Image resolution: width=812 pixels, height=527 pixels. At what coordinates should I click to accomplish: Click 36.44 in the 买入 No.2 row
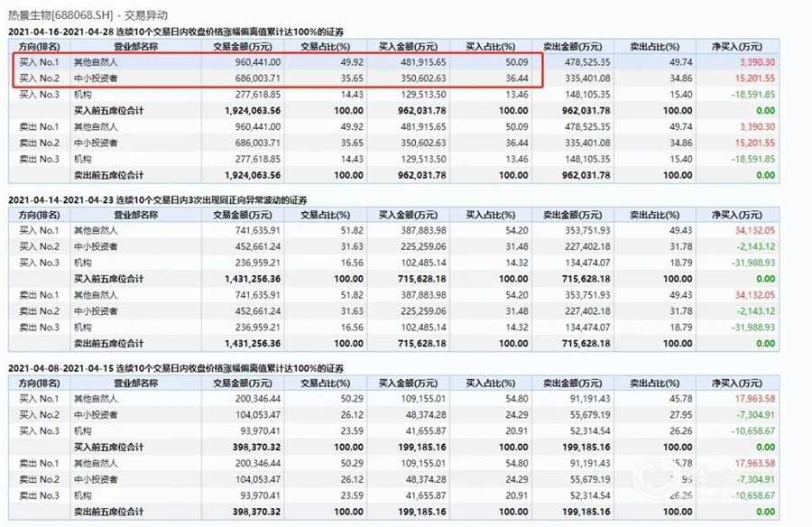pyautogui.click(x=517, y=79)
